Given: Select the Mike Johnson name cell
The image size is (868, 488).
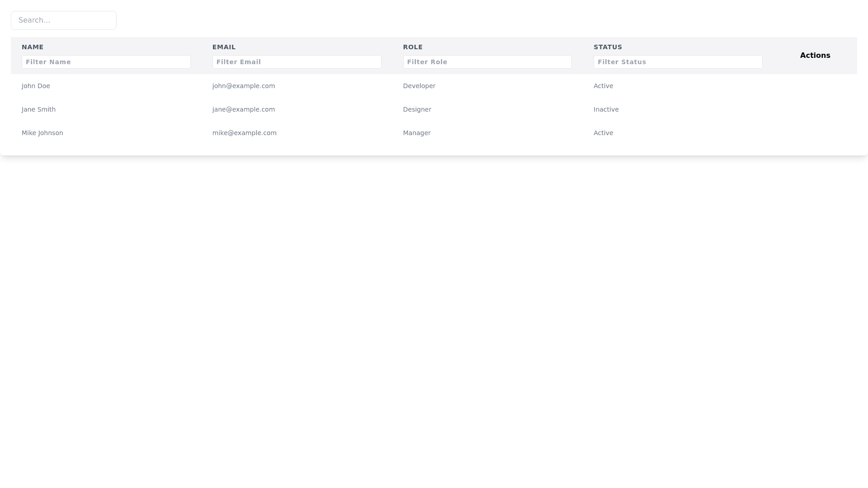Looking at the screenshot, I should click(x=42, y=133).
